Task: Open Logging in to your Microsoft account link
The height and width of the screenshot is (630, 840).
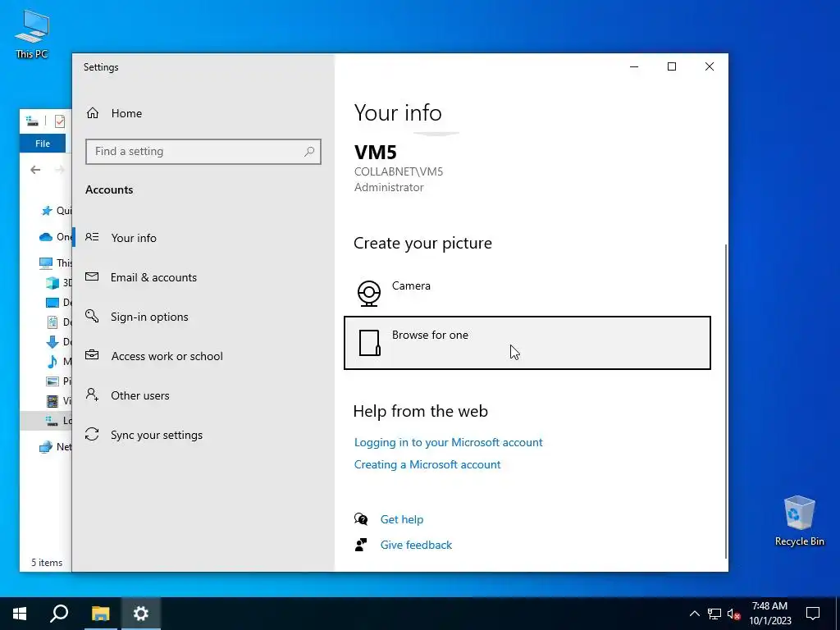Action: 449,442
